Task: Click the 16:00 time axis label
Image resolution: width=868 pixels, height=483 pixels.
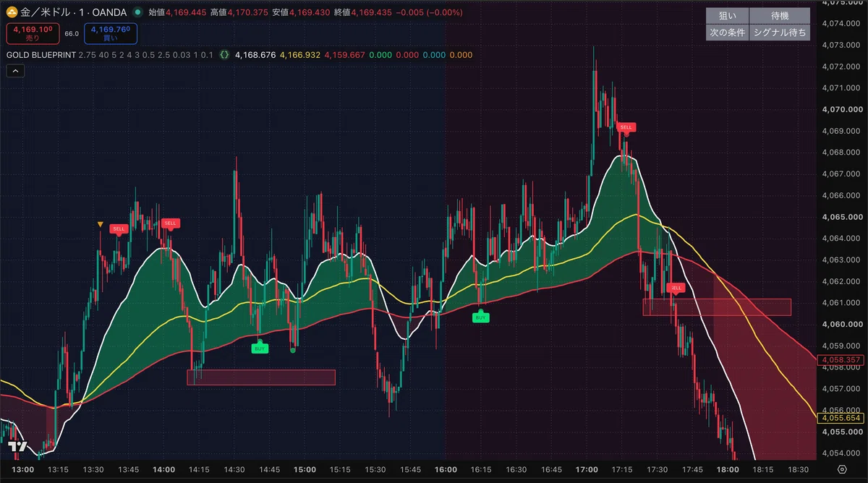Action: coord(446,469)
